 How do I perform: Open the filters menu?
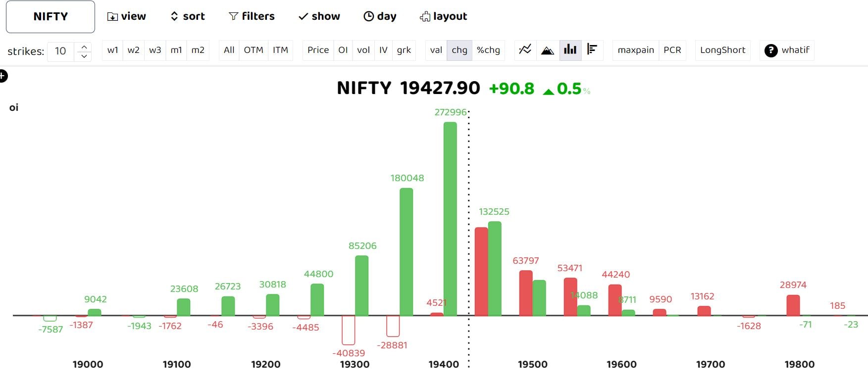(252, 16)
